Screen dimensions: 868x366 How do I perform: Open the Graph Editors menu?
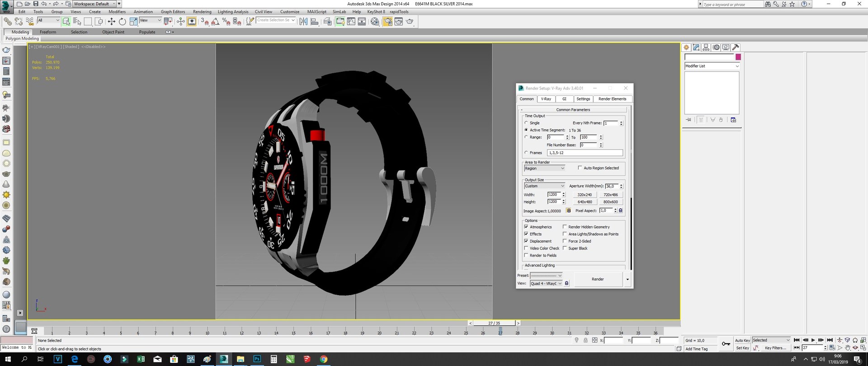[x=173, y=12]
